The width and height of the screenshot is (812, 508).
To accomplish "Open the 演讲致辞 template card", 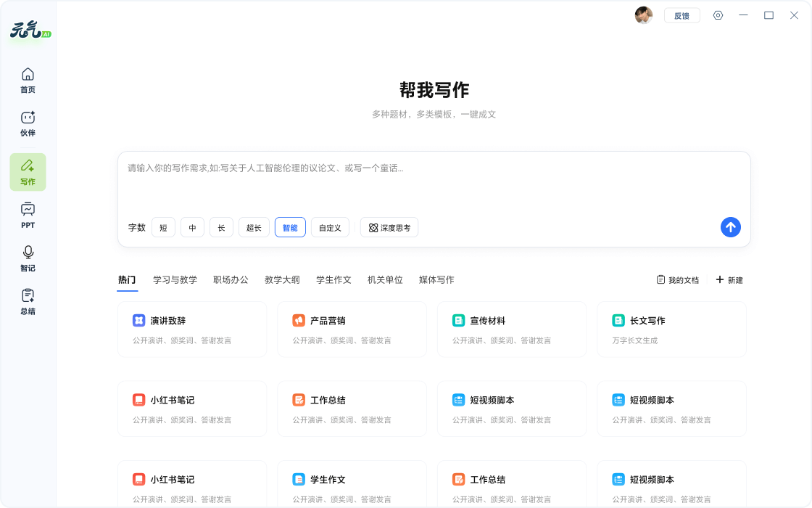I will [x=191, y=329].
